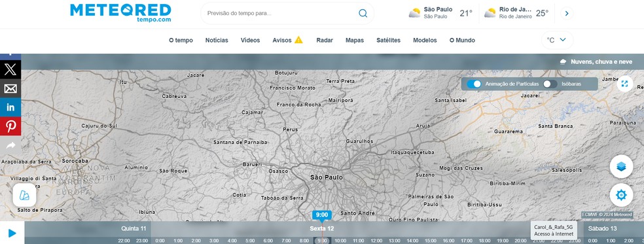Open the °C units dropdown

click(557, 40)
